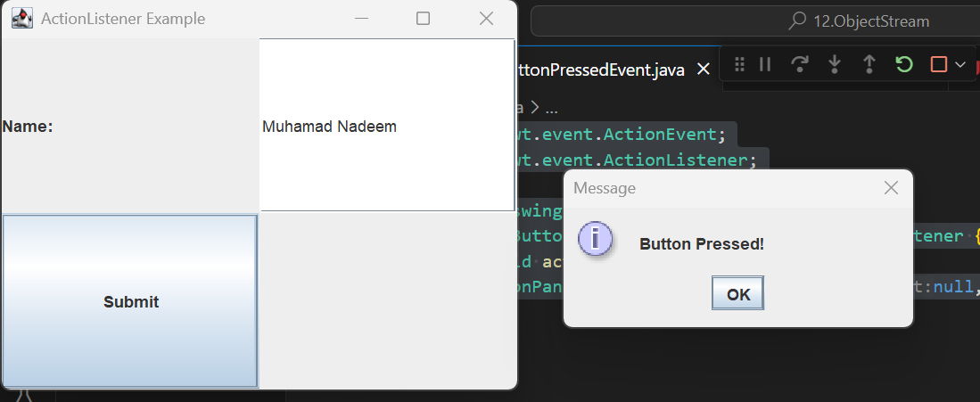Click the debug toolbar drag handle
This screenshot has width=980, height=402.
point(739,64)
